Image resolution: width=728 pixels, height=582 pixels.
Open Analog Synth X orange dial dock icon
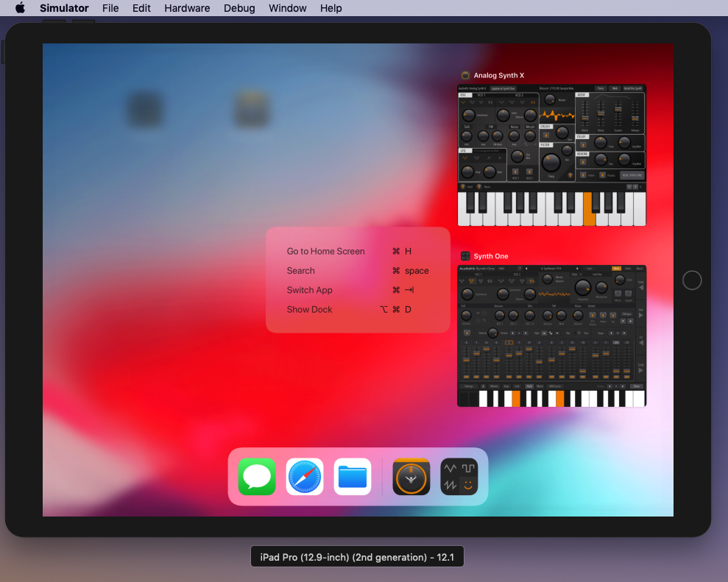pos(411,477)
